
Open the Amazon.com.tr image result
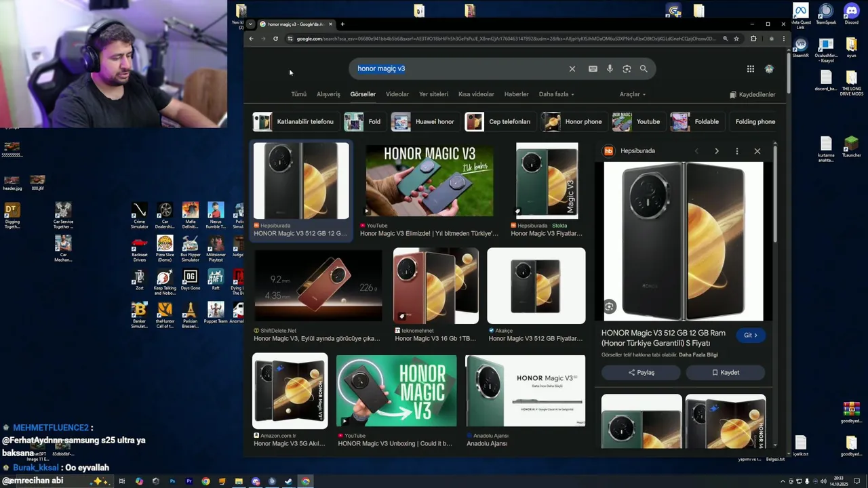(290, 391)
